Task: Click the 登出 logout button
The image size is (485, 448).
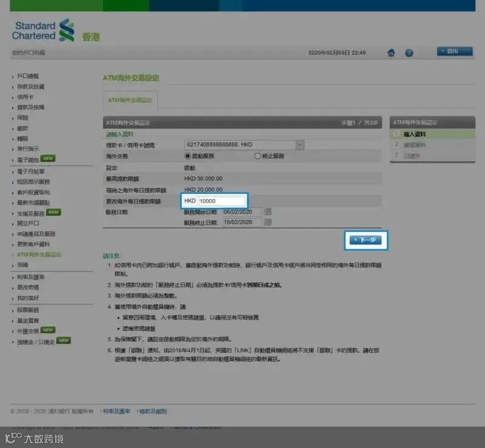Action: (455, 51)
